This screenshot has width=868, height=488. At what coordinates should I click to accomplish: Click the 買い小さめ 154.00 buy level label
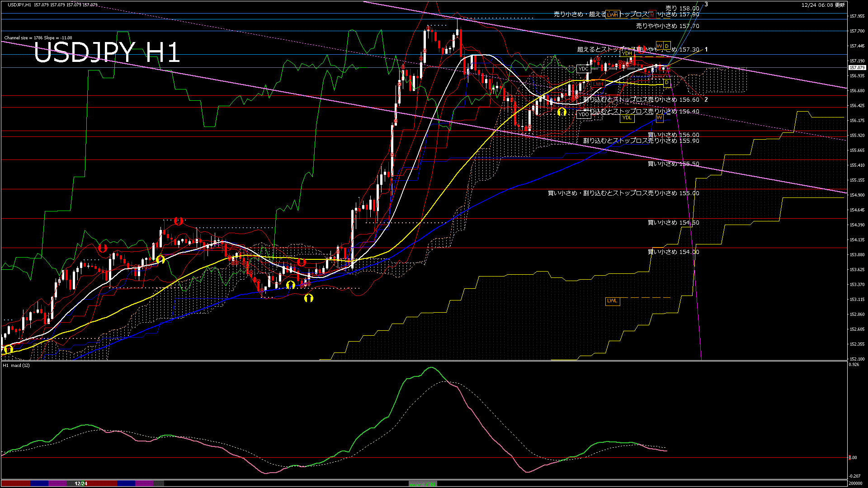tap(673, 252)
